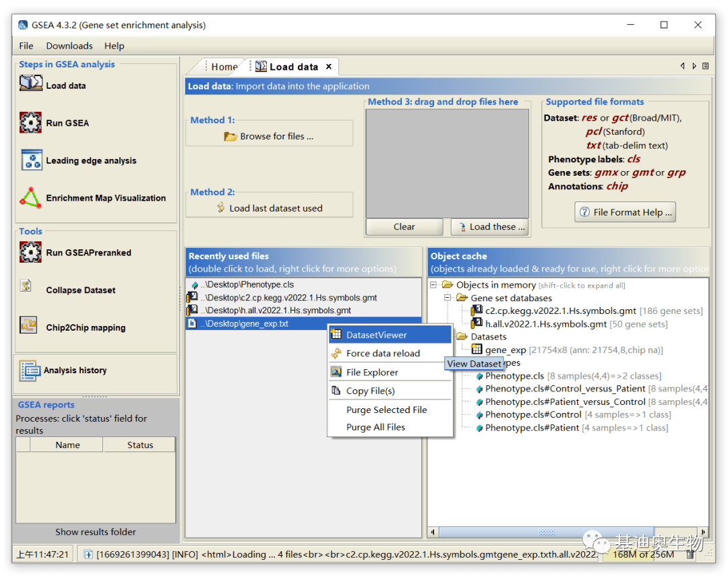Open Analysis history icon

[x=30, y=370]
